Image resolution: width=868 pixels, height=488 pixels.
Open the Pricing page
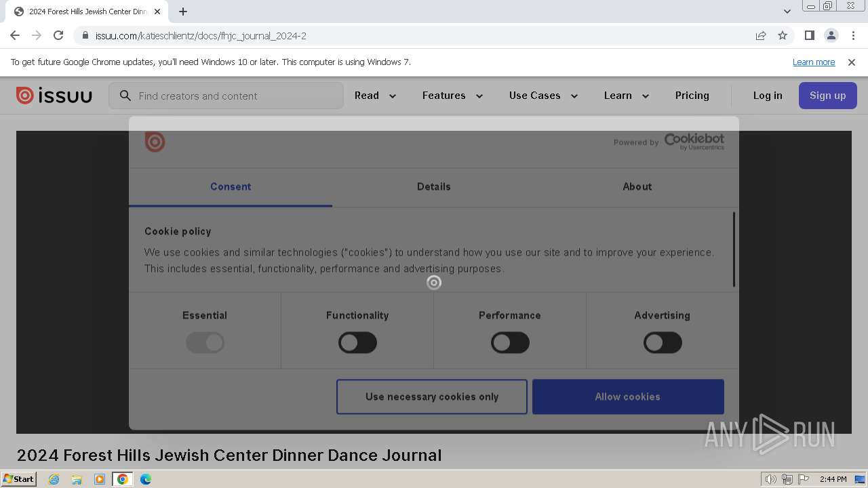click(x=692, y=96)
